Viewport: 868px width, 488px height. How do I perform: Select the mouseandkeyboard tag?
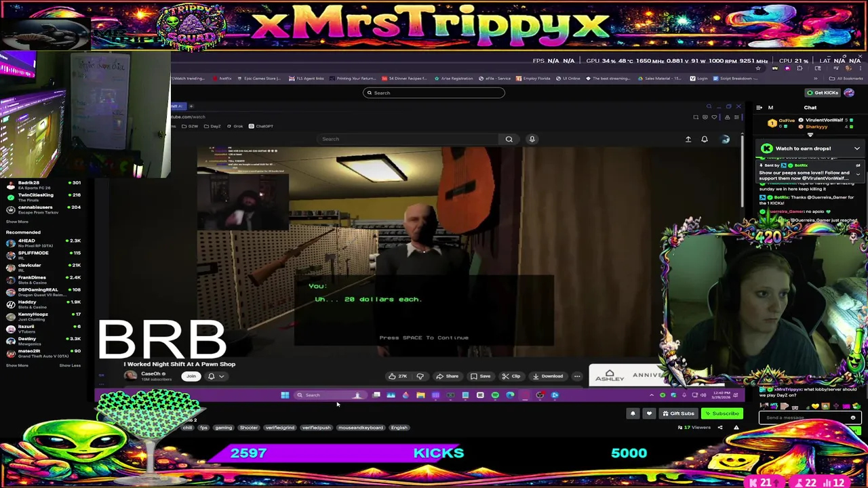[360, 428]
